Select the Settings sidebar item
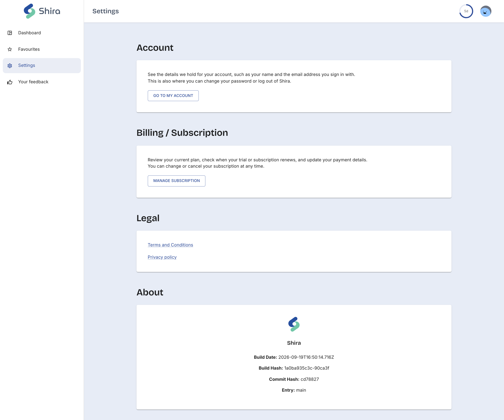The height and width of the screenshot is (420, 504). [42, 65]
